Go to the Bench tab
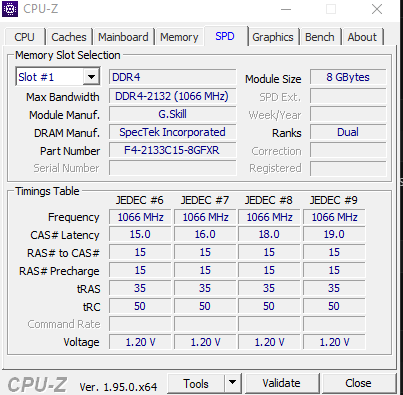Viewport: 403px width, 395px height. point(320,37)
